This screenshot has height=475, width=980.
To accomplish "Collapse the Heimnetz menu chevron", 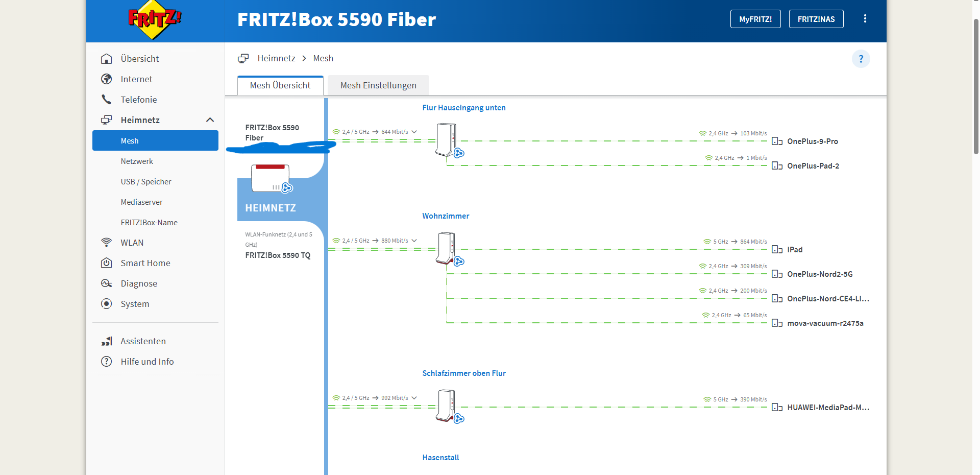I will point(210,120).
